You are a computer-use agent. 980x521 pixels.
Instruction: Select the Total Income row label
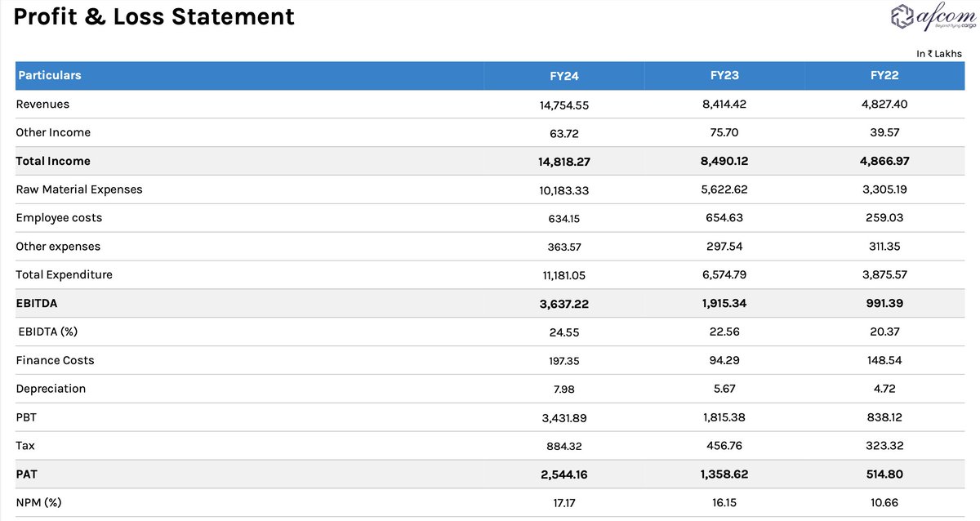(53, 161)
